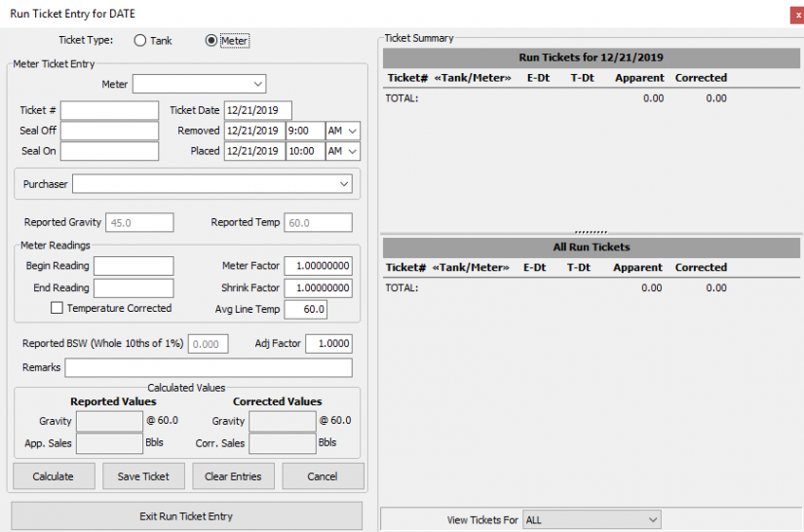This screenshot has width=804, height=532.
Task: Click TOTAL row in All Run Tickets list
Action: point(592,288)
